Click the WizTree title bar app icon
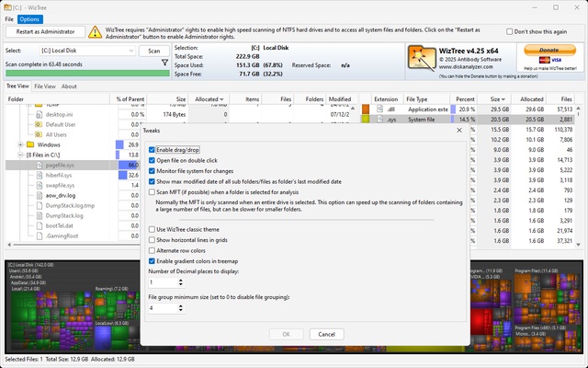The height and width of the screenshot is (368, 588). pos(7,7)
